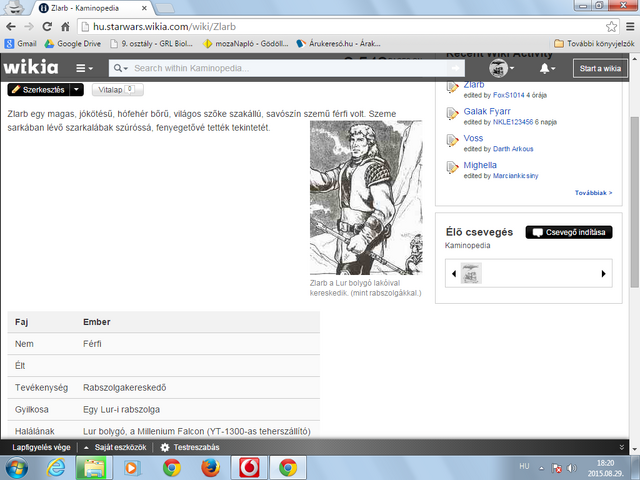The image size is (640, 480).
Task: Click the page vertical scrollbar
Action: pos(634,202)
